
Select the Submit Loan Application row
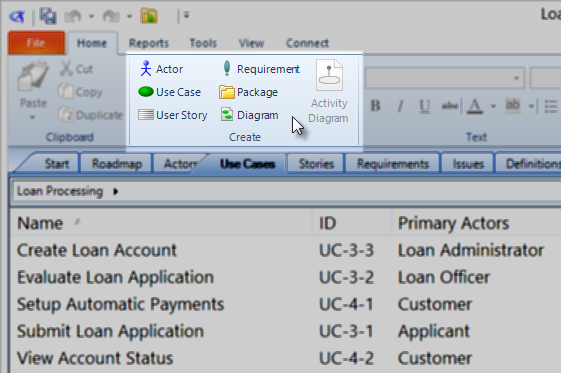coord(286,332)
